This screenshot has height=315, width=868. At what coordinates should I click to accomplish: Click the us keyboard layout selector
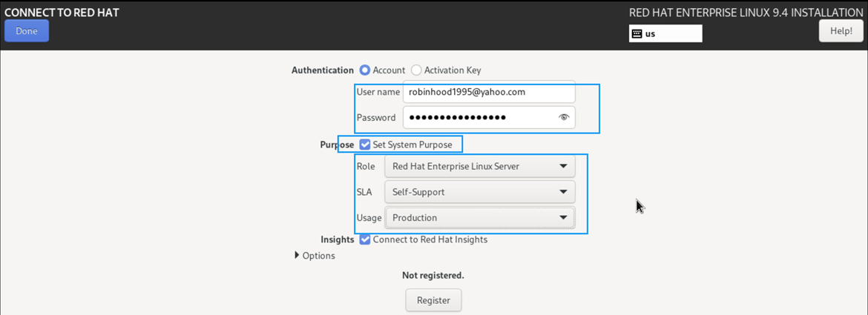665,33
